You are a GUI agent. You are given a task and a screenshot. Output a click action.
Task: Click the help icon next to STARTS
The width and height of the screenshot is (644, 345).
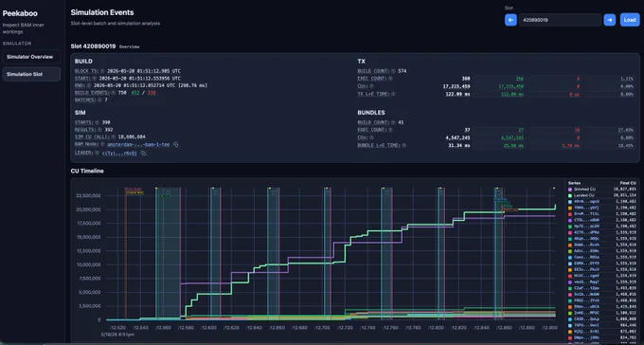(x=97, y=122)
